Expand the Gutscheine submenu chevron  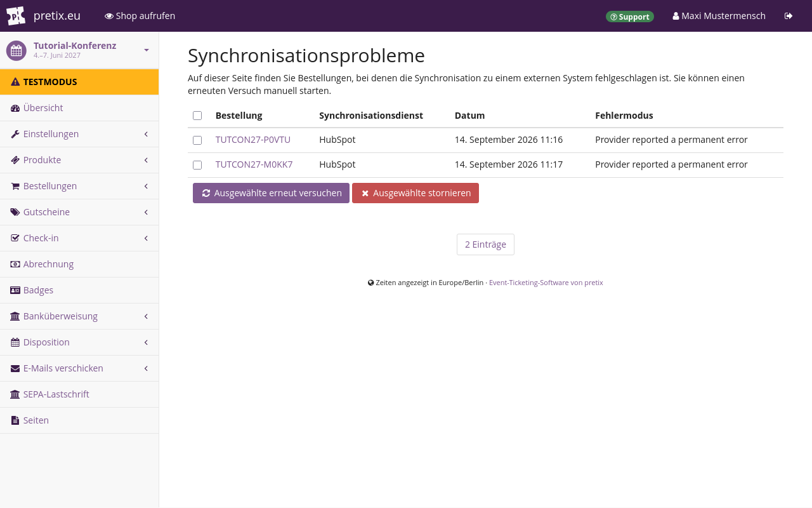[146, 212]
